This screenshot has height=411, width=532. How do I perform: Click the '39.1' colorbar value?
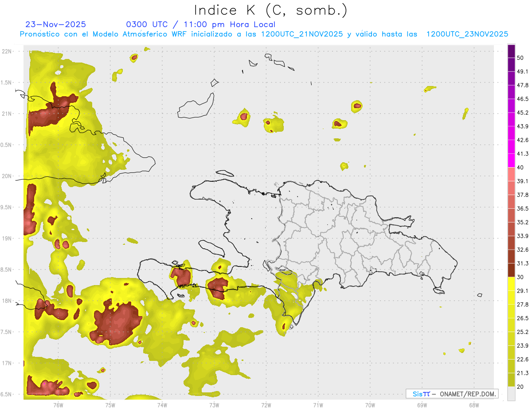pyautogui.click(x=523, y=181)
